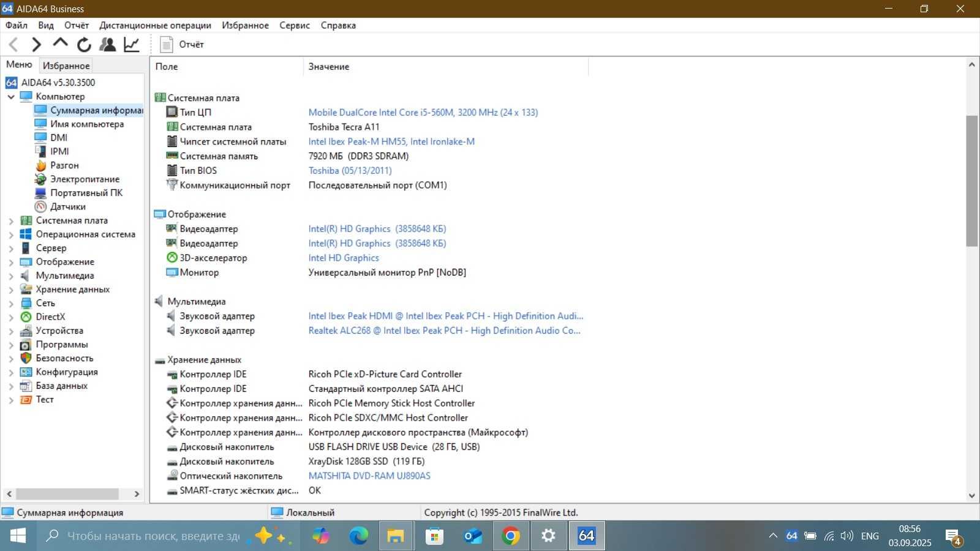Screen dimensions: 980x551
Task: Click the scroll down arrow of details pane
Action: coord(971,496)
